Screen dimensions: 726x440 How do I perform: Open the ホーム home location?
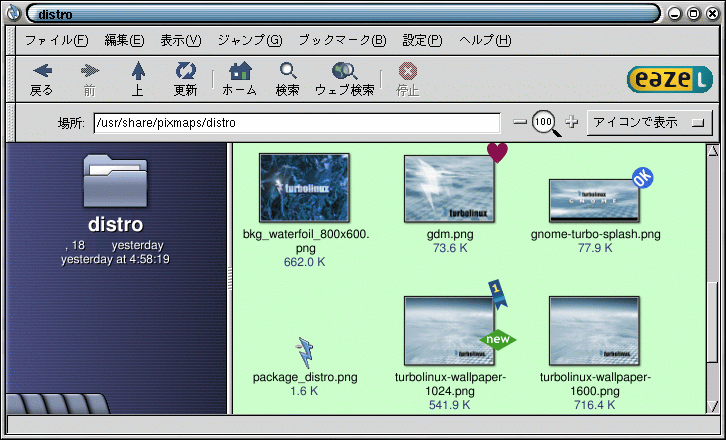click(x=239, y=80)
